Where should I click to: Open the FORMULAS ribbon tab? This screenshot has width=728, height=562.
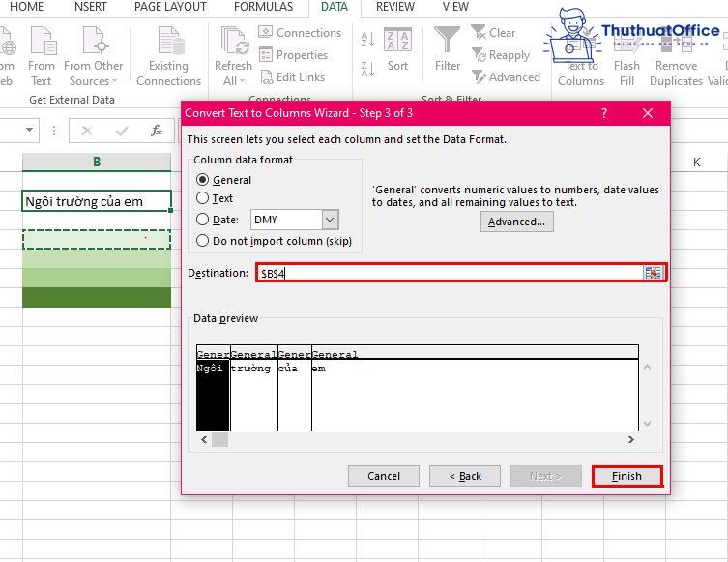pyautogui.click(x=263, y=7)
